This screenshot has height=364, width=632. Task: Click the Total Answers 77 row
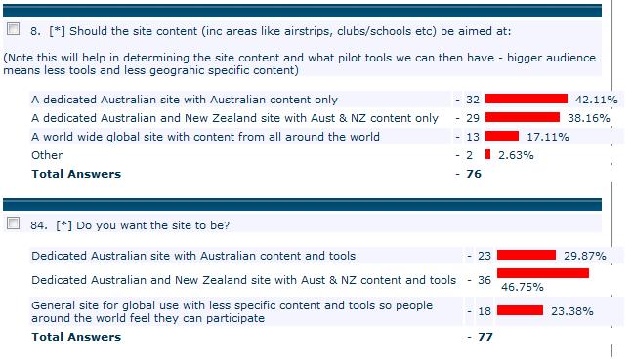(x=262, y=337)
